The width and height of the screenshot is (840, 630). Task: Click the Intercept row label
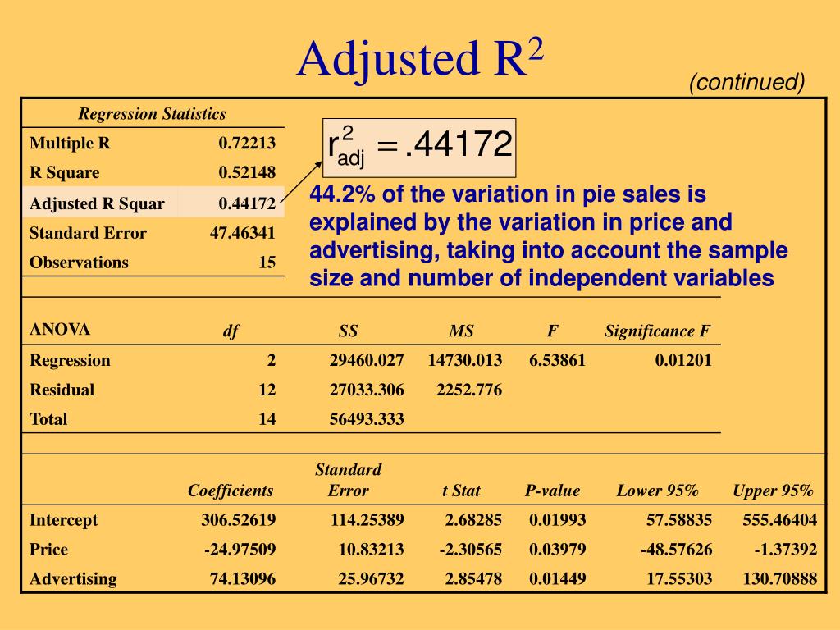click(64, 520)
